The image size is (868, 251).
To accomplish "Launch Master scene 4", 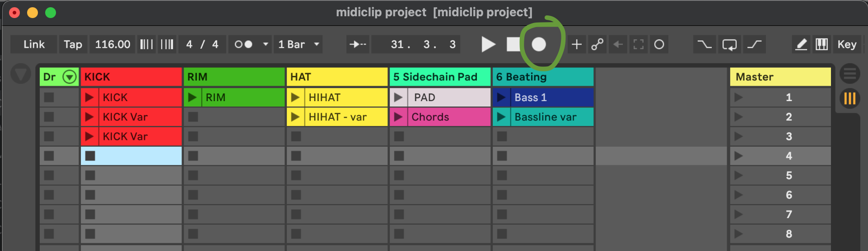I will pos(739,156).
